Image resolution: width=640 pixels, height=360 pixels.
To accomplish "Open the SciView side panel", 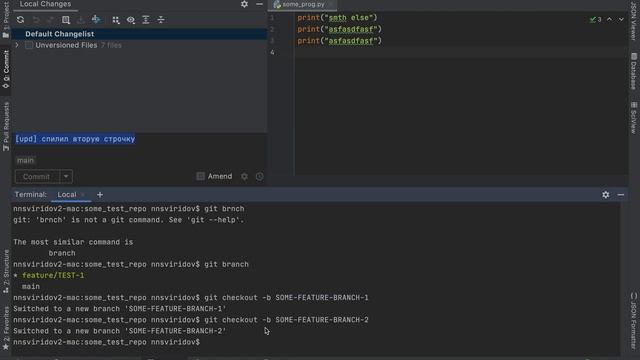I will tap(634, 118).
